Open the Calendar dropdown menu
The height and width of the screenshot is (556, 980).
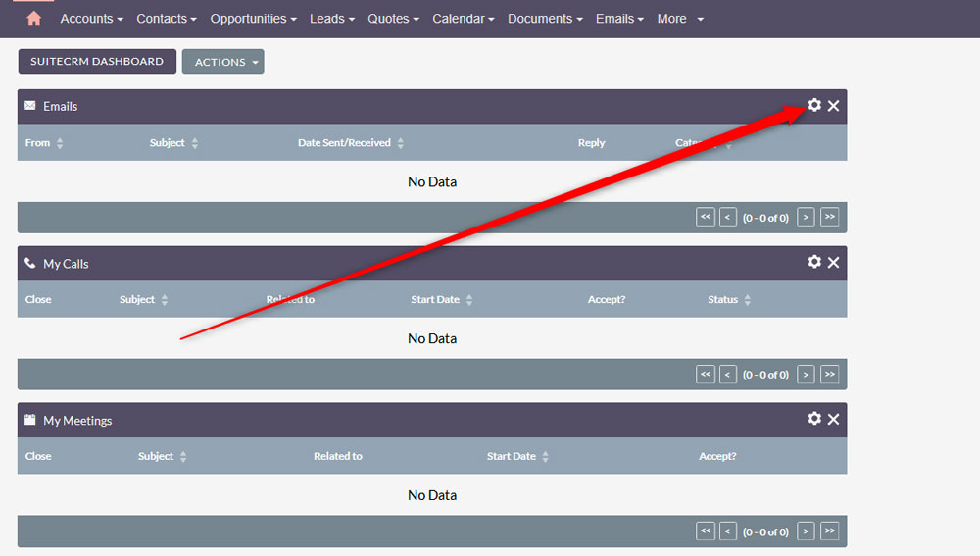tap(464, 19)
